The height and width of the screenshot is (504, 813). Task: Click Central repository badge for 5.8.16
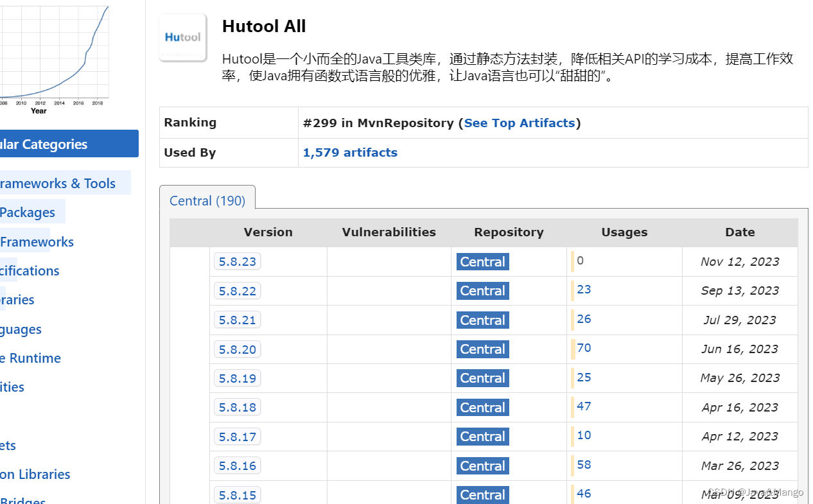point(483,465)
